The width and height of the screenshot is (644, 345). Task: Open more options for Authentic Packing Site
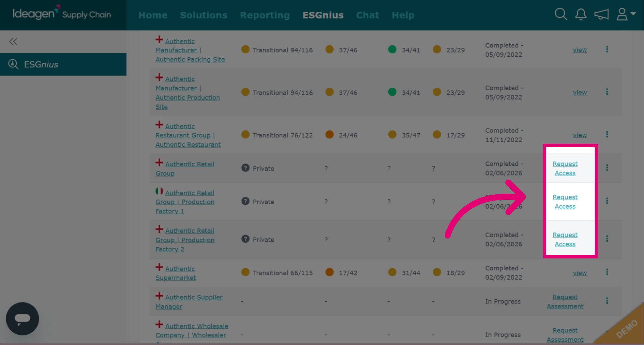click(x=607, y=49)
